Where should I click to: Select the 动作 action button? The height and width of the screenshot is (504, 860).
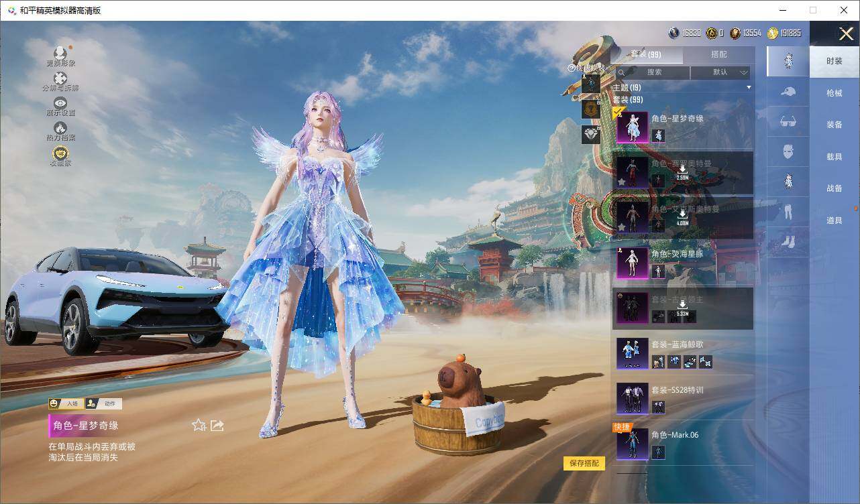[103, 403]
